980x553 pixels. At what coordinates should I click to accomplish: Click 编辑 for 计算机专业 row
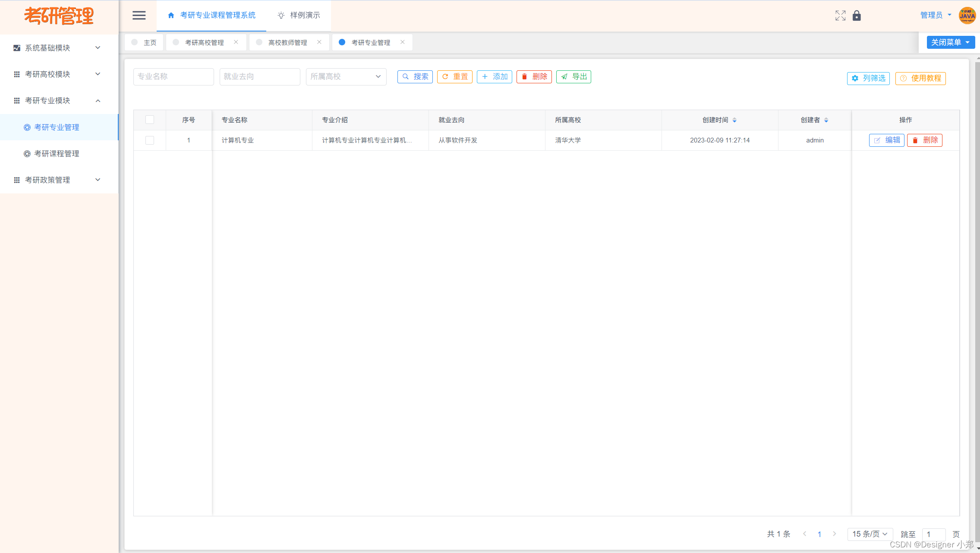click(x=886, y=140)
